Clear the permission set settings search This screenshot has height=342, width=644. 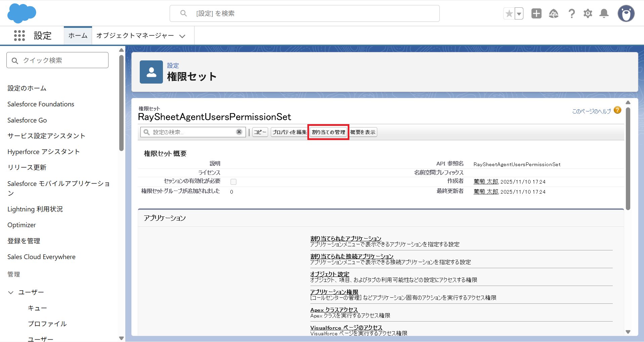pyautogui.click(x=239, y=132)
